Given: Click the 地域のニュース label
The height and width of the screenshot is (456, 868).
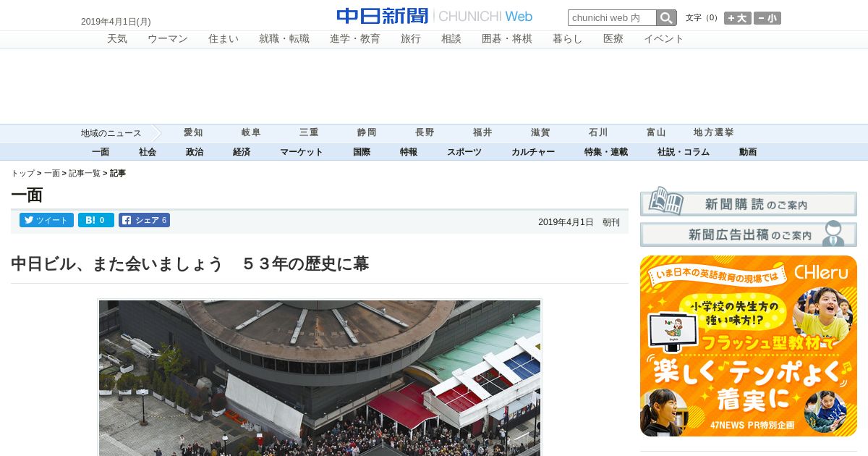Looking at the screenshot, I should [x=111, y=133].
